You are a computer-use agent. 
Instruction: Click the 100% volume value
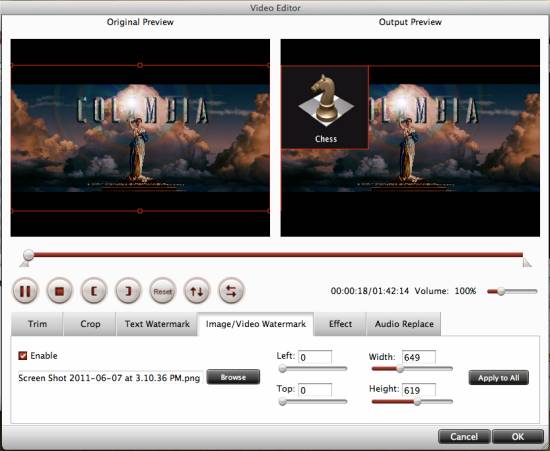[x=465, y=291]
